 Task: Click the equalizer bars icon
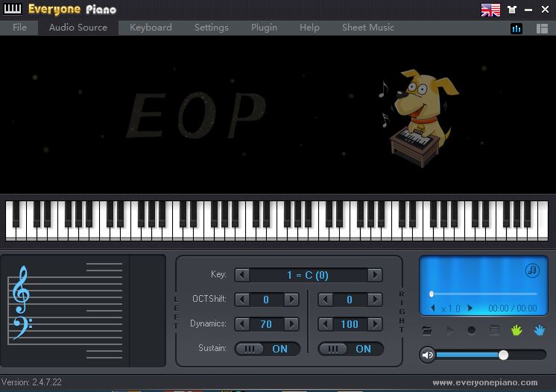(516, 29)
